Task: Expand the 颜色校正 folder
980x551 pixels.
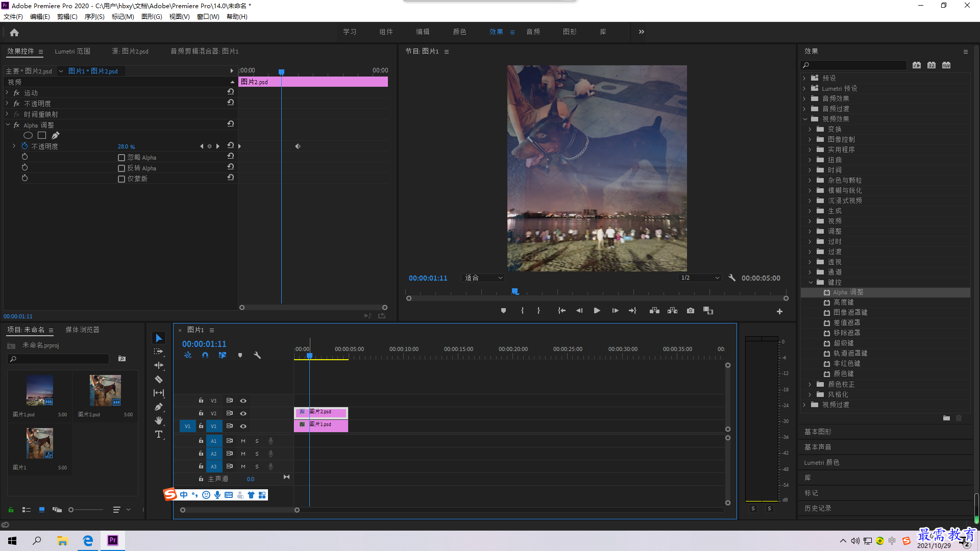Action: pyautogui.click(x=811, y=384)
